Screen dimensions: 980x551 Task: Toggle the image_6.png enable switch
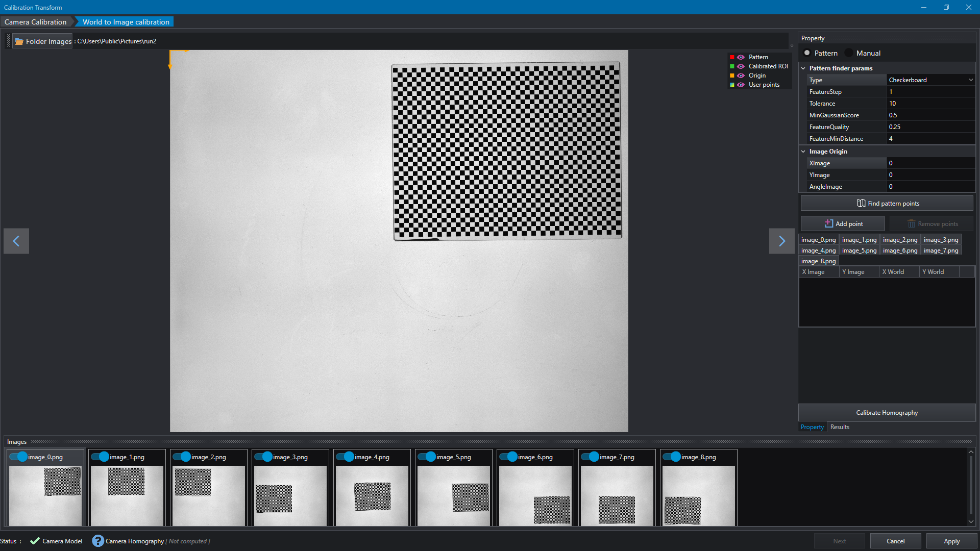point(508,457)
